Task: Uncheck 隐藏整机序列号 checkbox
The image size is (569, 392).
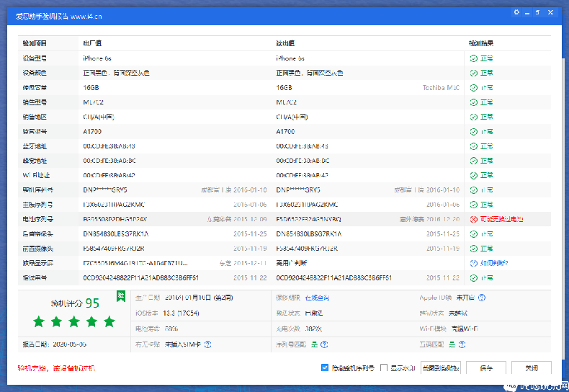Action: pos(325,367)
